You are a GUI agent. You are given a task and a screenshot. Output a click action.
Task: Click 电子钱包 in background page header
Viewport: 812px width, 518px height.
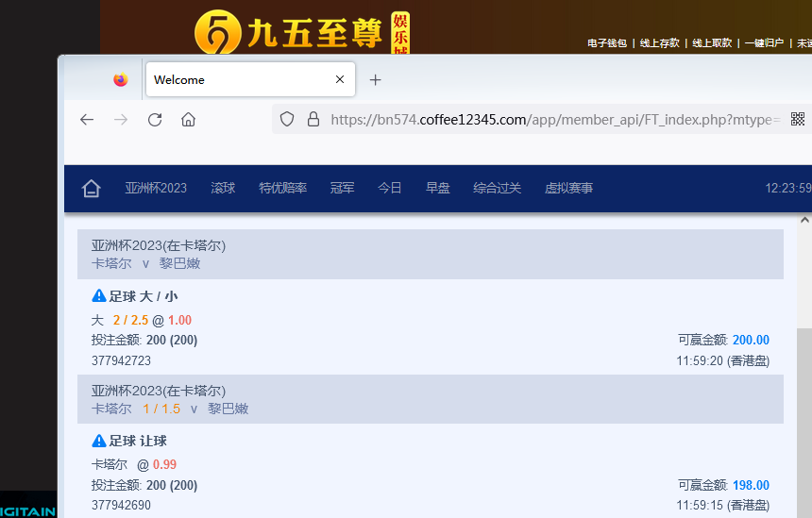tap(607, 43)
